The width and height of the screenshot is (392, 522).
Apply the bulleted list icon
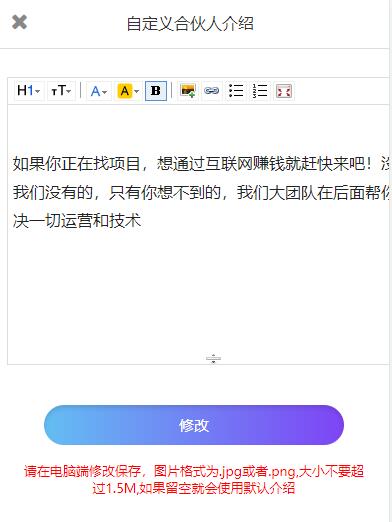coord(236,91)
